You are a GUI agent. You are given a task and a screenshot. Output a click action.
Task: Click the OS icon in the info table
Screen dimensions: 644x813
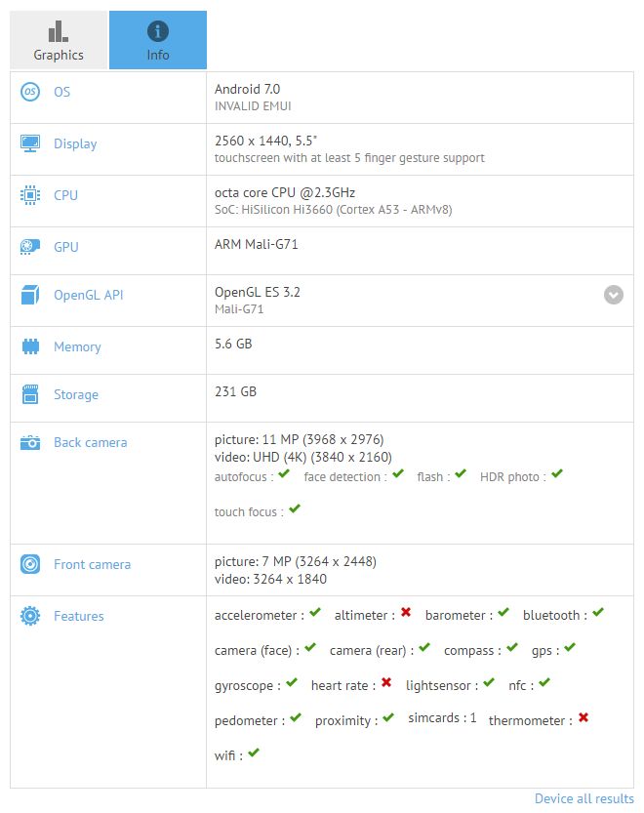tap(30, 92)
